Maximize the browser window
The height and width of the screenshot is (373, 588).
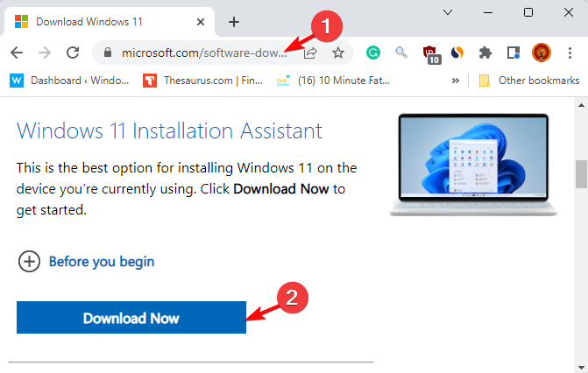pos(528,12)
